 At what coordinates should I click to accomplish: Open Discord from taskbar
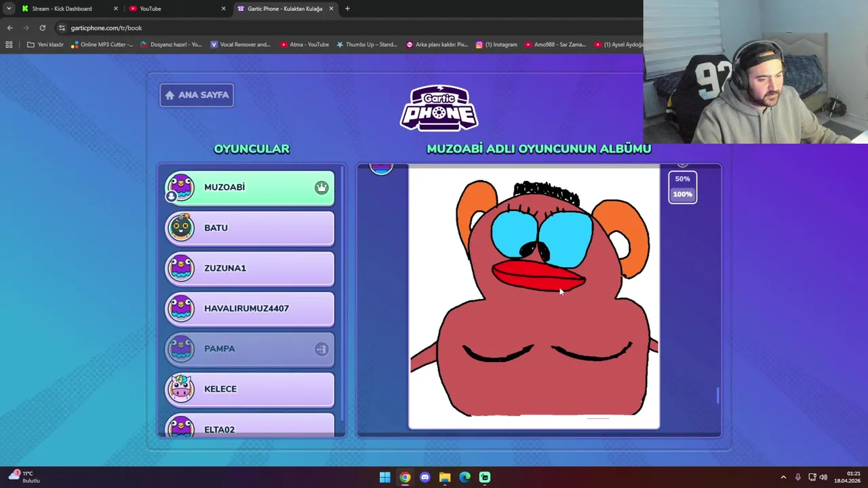coord(425,477)
